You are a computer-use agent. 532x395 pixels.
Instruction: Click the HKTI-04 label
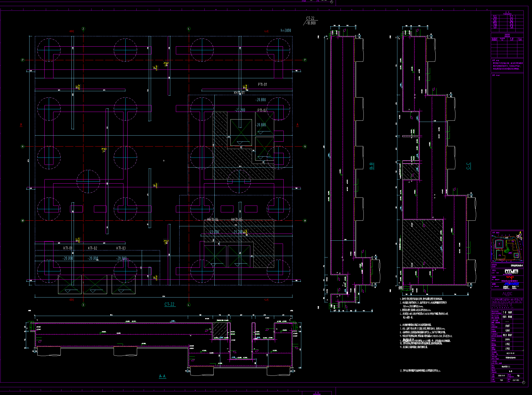[213, 220]
